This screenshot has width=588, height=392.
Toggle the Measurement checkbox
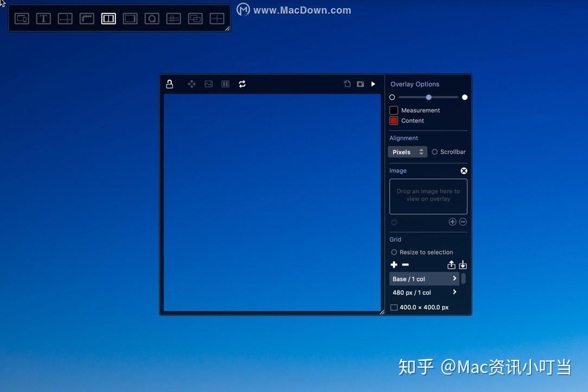(x=393, y=110)
